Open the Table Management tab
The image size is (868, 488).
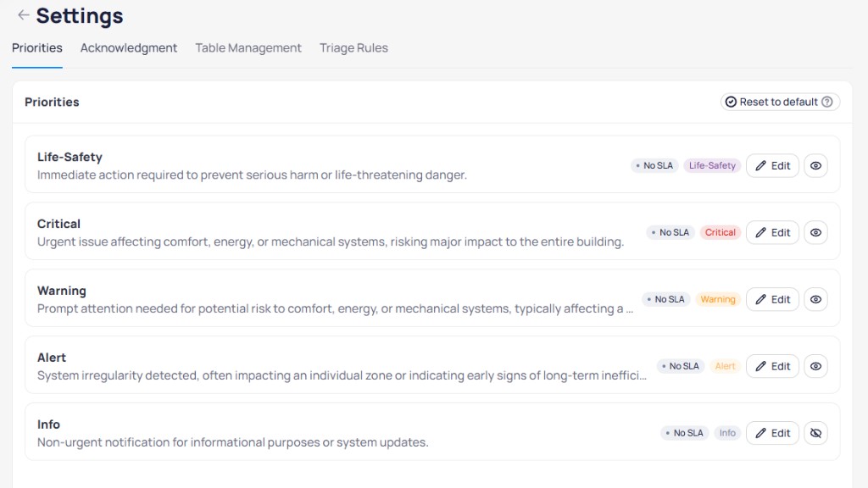[x=248, y=48]
